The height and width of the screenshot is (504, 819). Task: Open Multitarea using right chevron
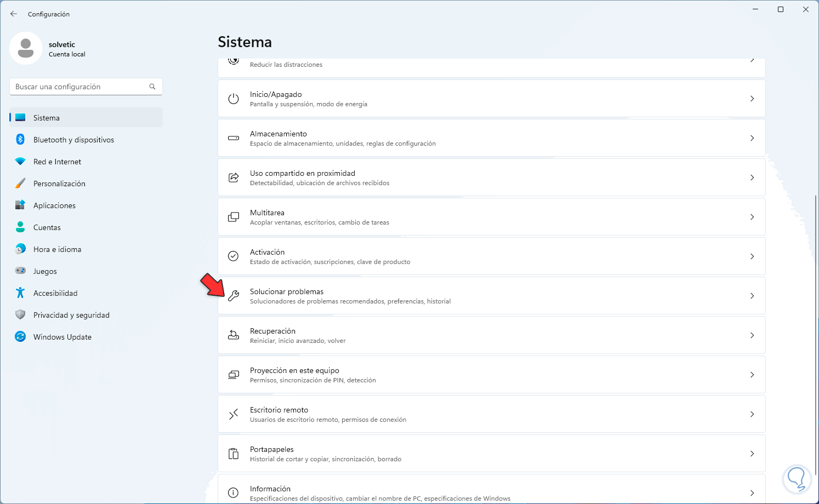752,217
